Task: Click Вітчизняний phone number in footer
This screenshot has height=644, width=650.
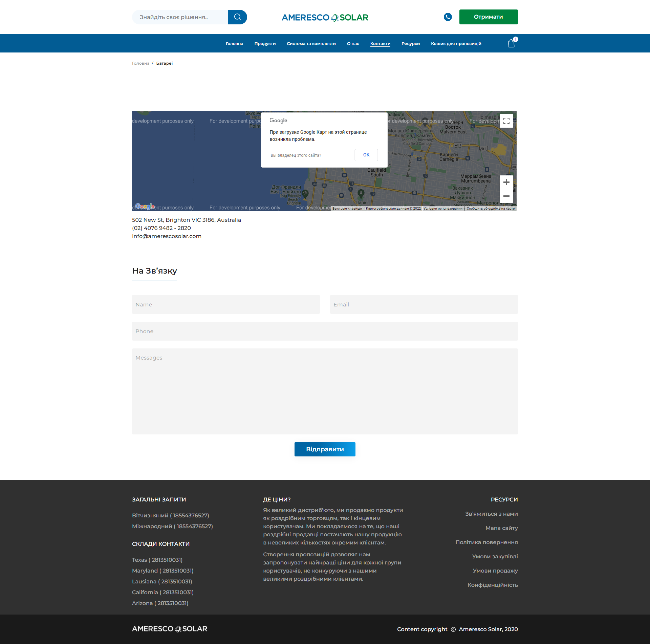Action: (171, 515)
